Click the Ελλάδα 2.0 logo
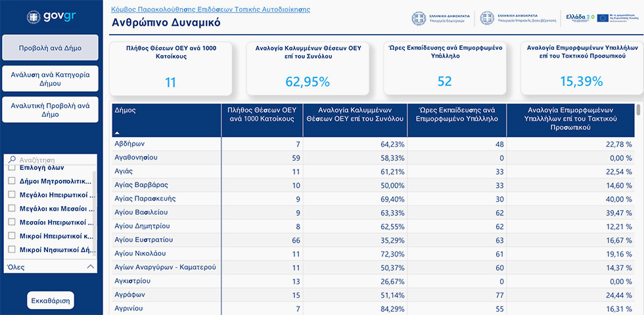Viewport: 644px width, 315px height. tap(579, 17)
